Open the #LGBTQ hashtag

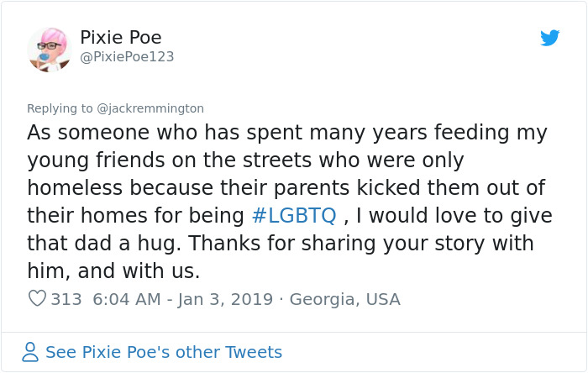(x=294, y=215)
